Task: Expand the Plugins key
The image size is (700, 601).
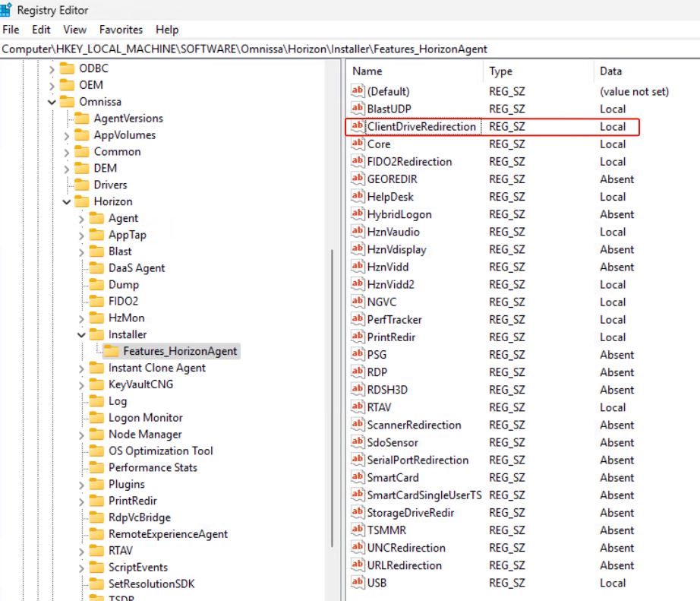Action: pos(81,485)
